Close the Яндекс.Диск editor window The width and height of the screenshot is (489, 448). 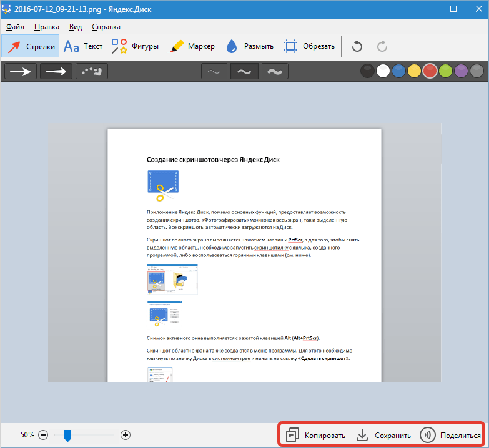click(x=479, y=9)
